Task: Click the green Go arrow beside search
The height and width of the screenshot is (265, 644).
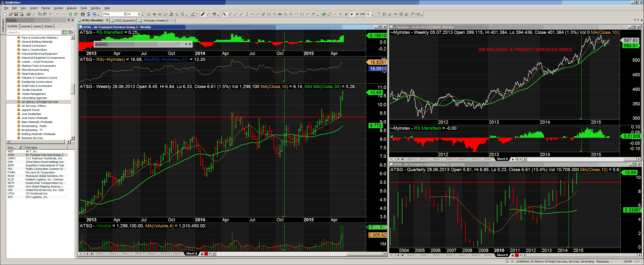Action: pyautogui.click(x=64, y=32)
